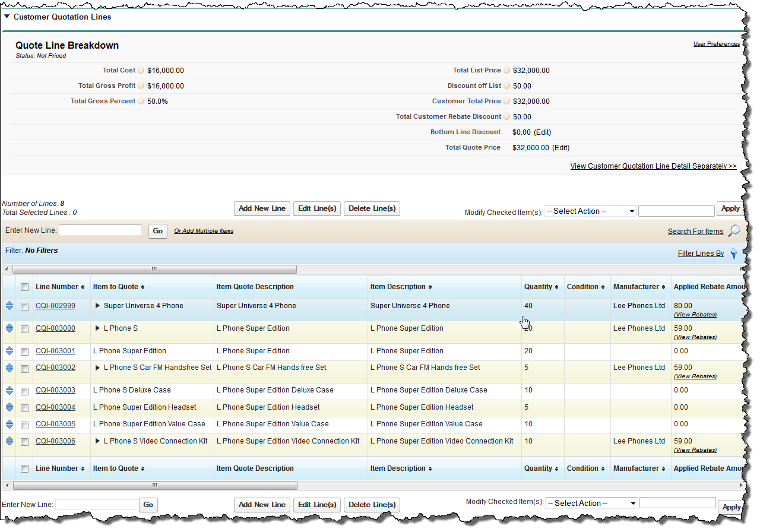Click the Total Cost help icon

pyautogui.click(x=141, y=71)
